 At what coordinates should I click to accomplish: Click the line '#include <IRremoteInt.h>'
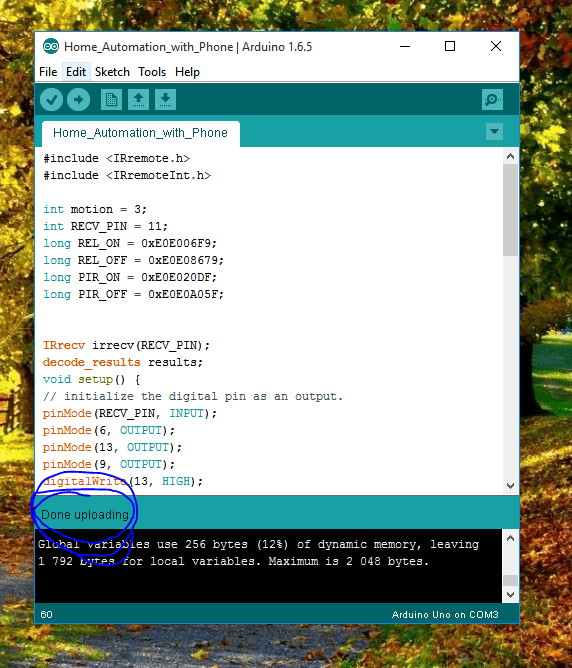[127, 176]
